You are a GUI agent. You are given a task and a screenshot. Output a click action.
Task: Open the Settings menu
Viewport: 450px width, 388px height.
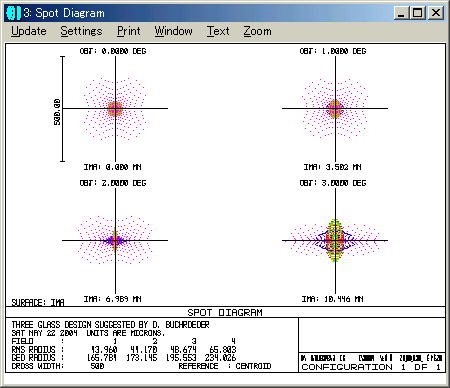[x=81, y=31]
